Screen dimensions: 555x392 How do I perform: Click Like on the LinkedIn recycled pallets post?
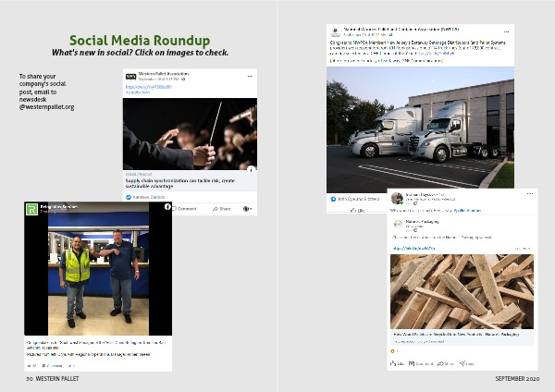[397, 363]
